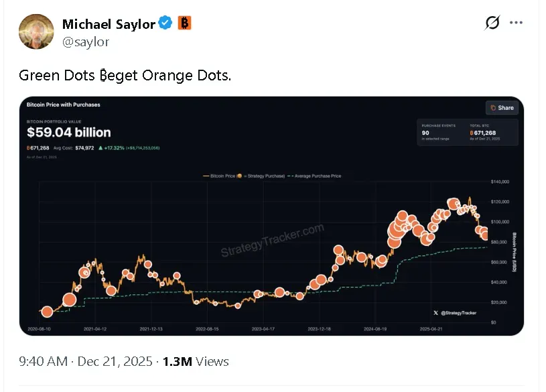Open the Michael Saylor display name link
Screen dimensions: 546x392
pos(109,24)
